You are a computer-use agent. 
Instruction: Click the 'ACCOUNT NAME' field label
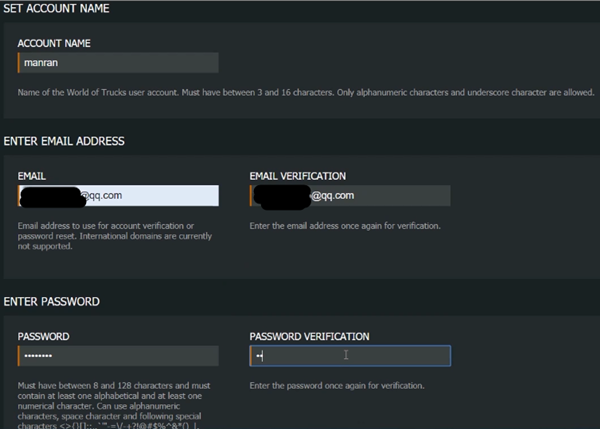[x=54, y=43]
